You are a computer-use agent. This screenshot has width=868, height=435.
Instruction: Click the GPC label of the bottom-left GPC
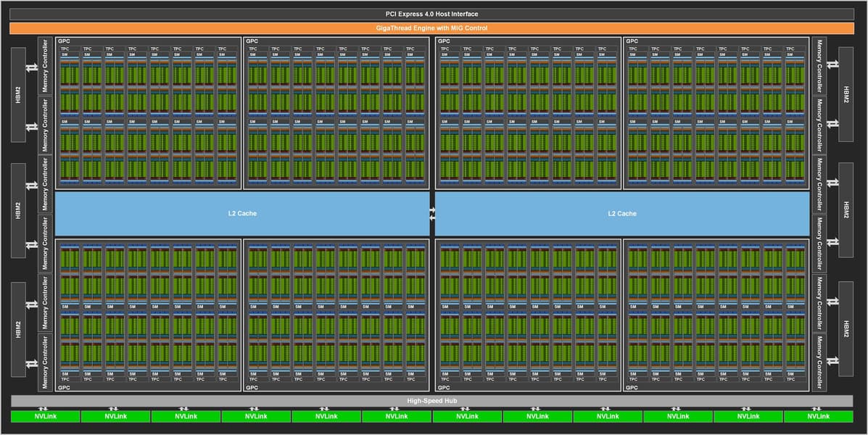tap(64, 388)
